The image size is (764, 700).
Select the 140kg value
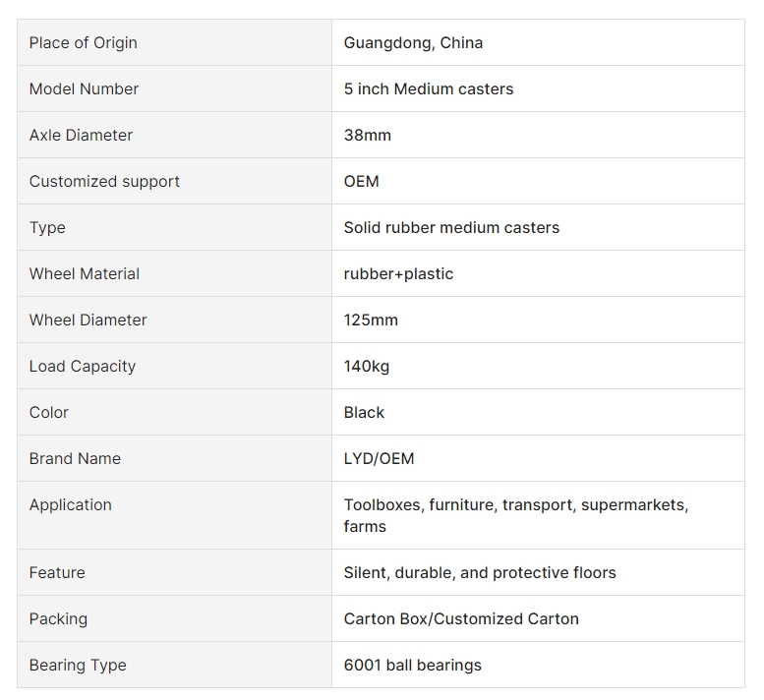click(x=367, y=367)
